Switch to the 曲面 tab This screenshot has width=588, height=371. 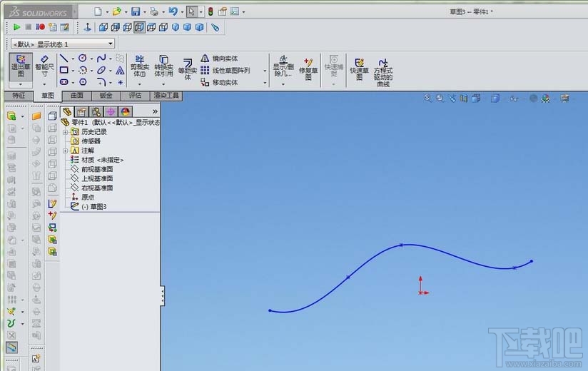click(x=77, y=96)
